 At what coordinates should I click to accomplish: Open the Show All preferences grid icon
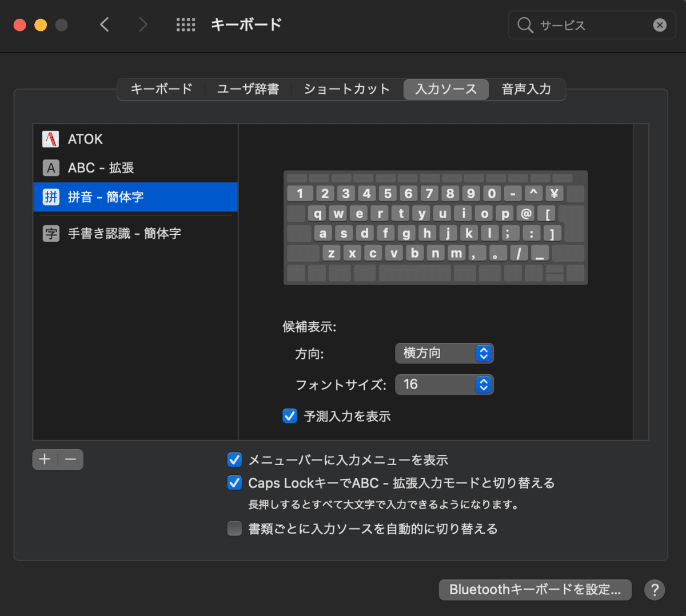186,25
